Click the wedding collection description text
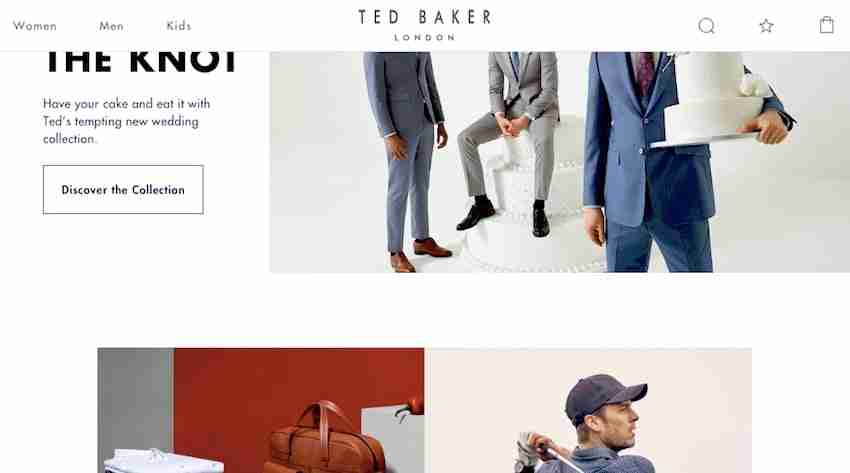 coord(126,121)
